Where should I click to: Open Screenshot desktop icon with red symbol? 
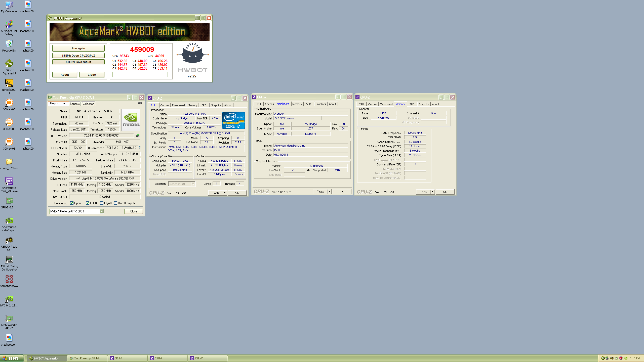click(9, 281)
